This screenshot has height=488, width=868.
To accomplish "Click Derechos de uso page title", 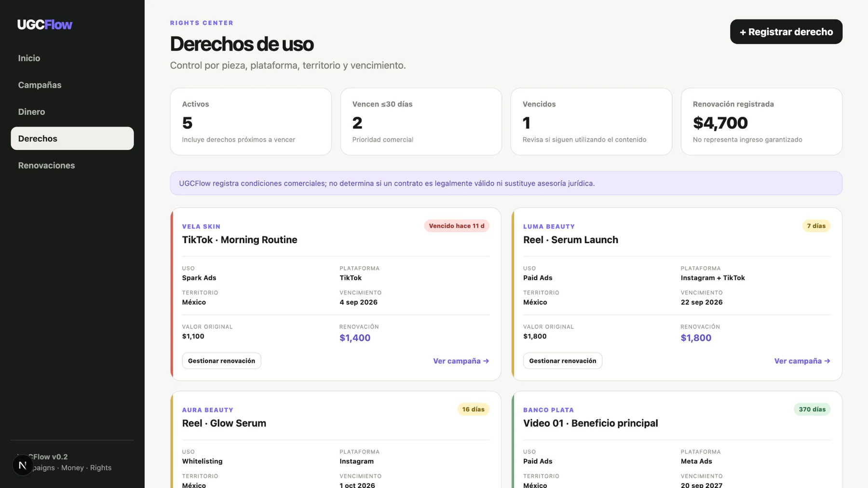I will pyautogui.click(x=242, y=44).
